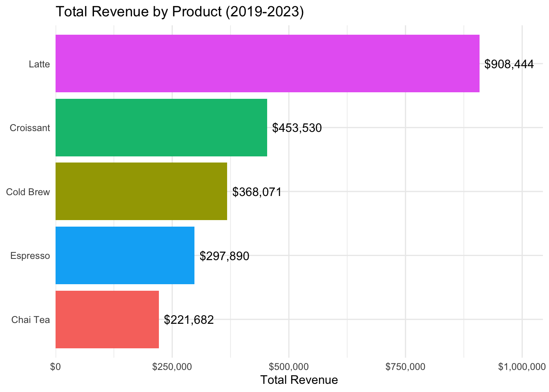Viewport: 549px width, 392px height.
Task: Select the $500,000 x-axis tick label
Action: pos(289,367)
